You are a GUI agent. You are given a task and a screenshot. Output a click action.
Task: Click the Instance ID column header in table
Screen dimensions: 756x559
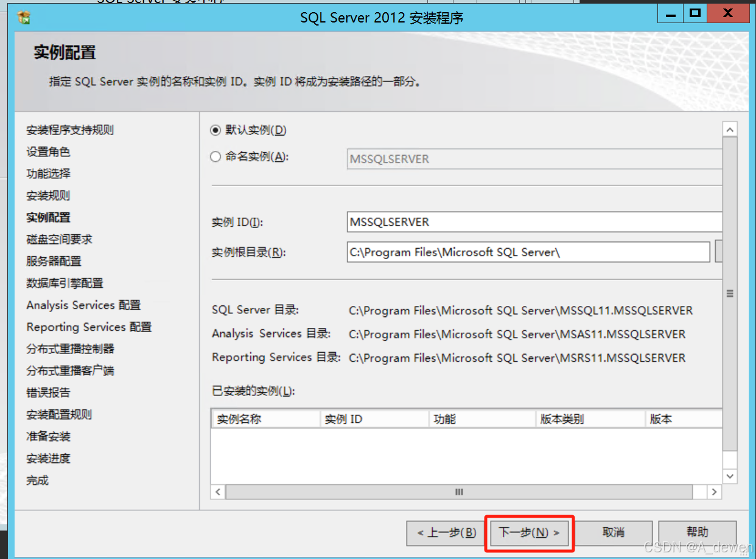pyautogui.click(x=374, y=419)
